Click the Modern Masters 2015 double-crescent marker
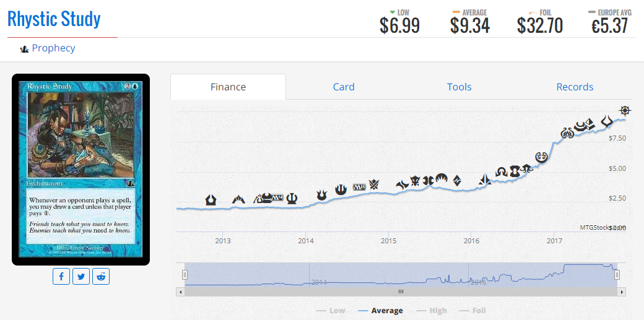This screenshot has height=320, width=644. point(429,180)
